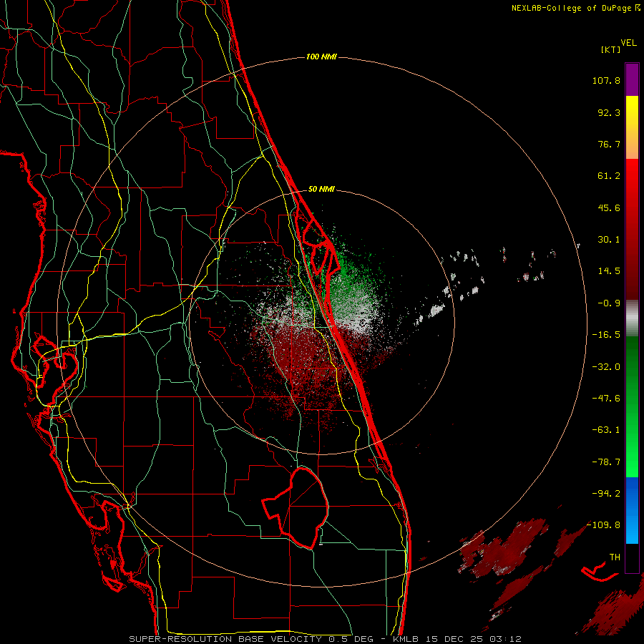
Task: Click the NEXLAB-College of DuPage credit text
Action: [x=571, y=8]
